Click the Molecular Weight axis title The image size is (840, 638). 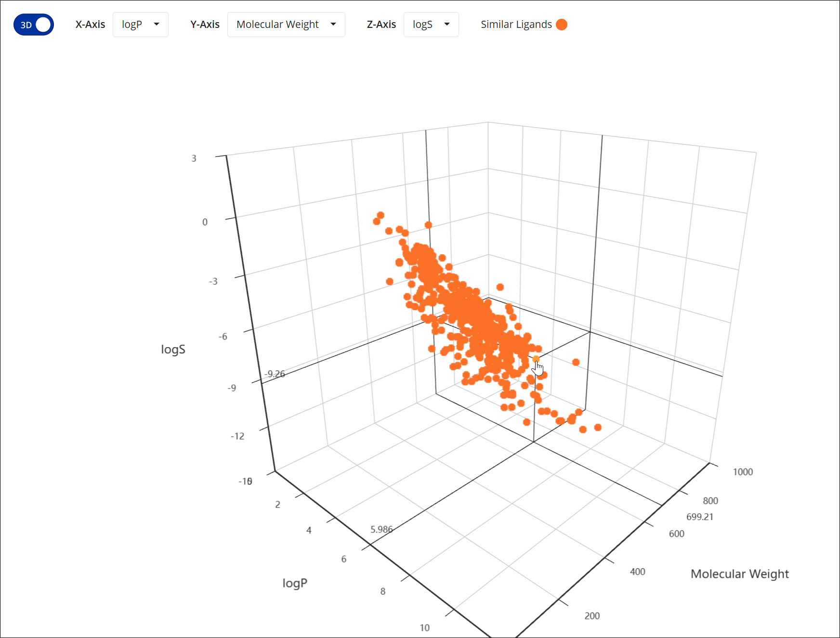point(740,574)
